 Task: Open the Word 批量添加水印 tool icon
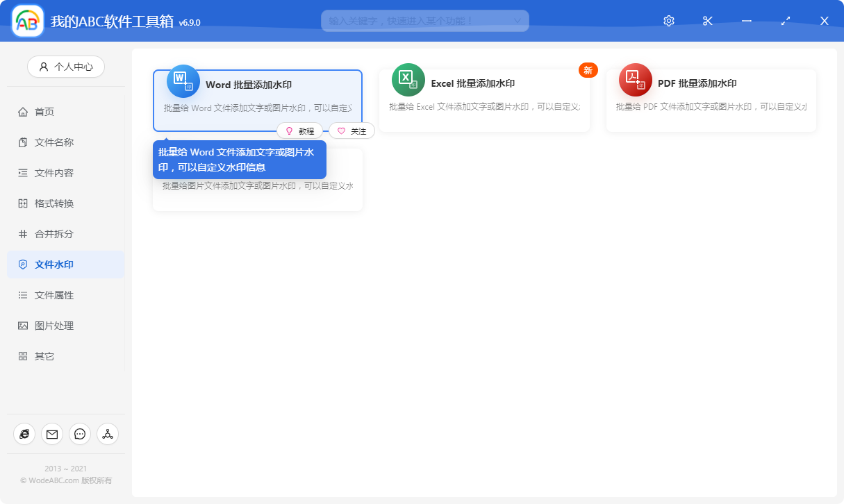pos(182,81)
